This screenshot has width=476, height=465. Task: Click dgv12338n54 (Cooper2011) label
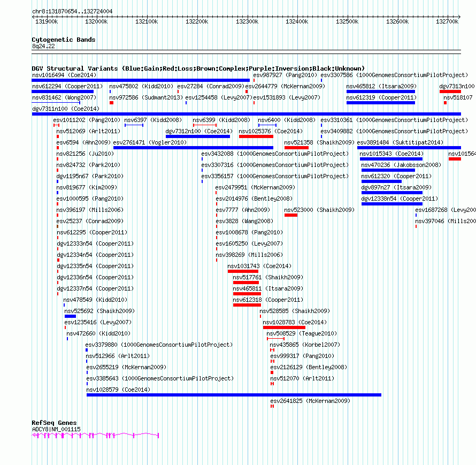[400, 199]
